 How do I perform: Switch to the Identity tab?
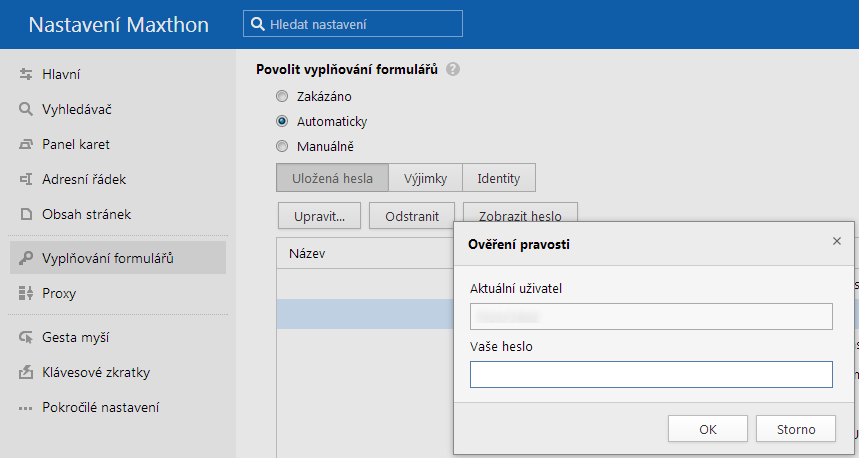498,179
